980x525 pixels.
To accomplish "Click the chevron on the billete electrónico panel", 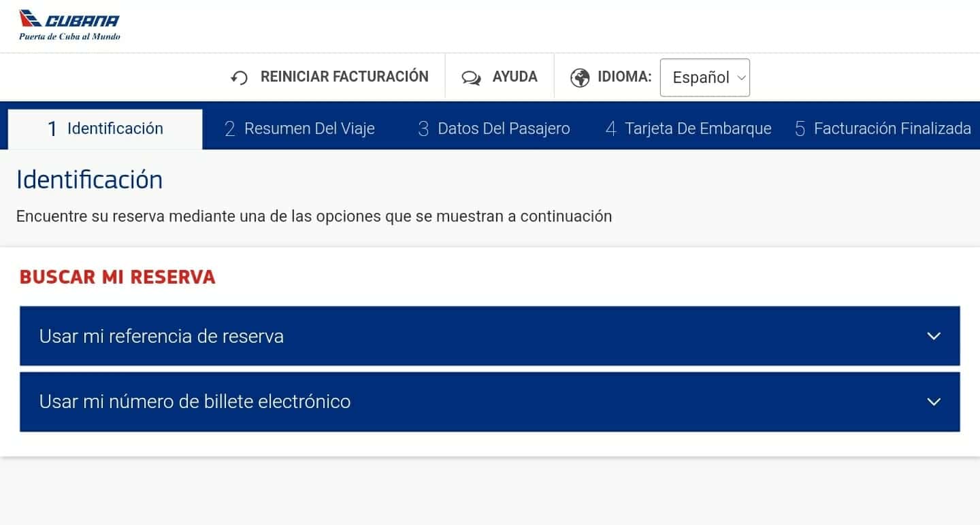I will click(934, 402).
